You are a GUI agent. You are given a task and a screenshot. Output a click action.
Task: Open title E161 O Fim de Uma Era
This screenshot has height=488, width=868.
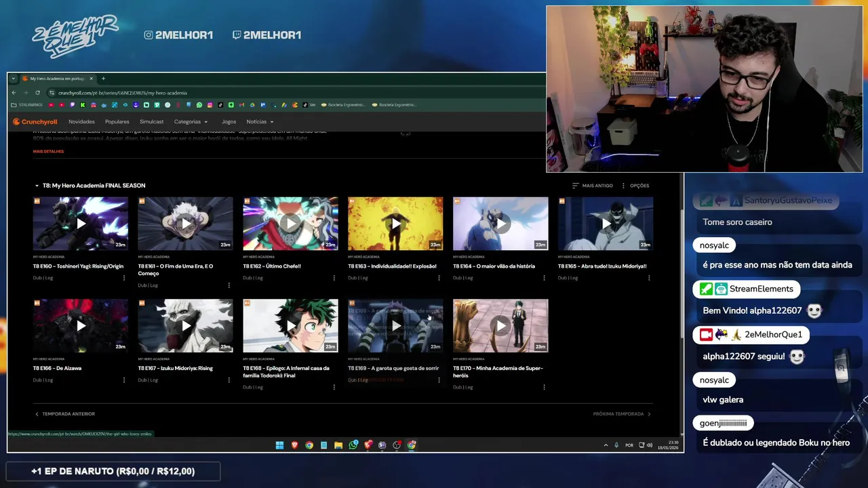coord(176,270)
